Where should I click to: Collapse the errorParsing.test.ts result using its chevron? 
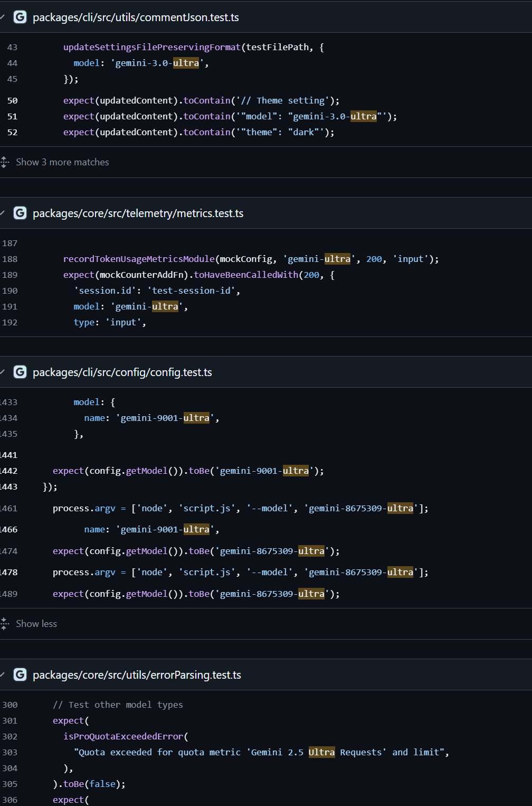[3, 674]
